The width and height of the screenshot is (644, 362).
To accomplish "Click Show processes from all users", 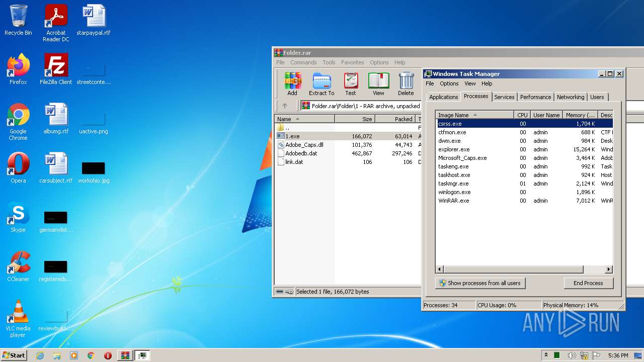I will click(480, 283).
